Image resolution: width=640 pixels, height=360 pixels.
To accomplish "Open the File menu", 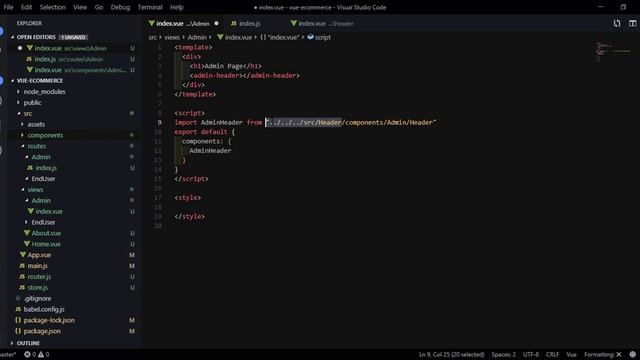I will pos(8,7).
